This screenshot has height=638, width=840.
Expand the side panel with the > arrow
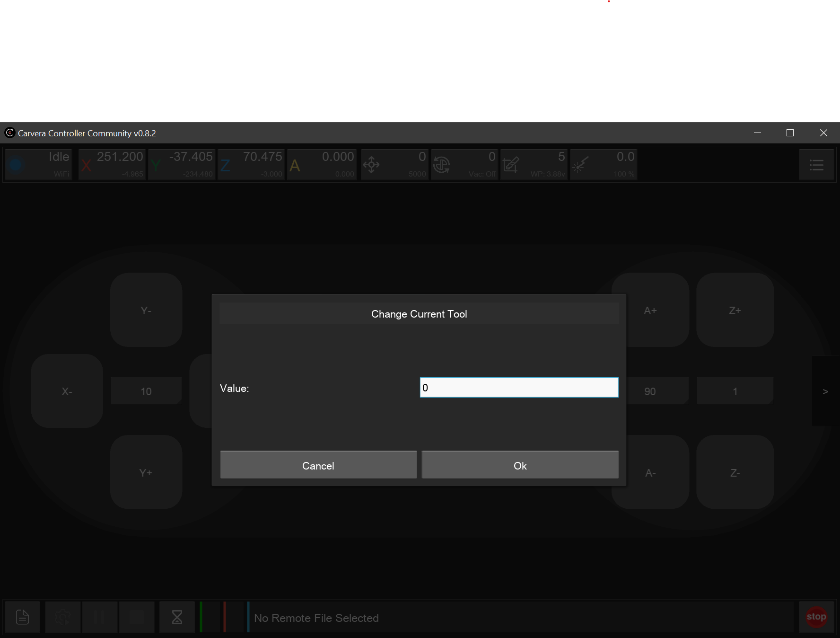(x=825, y=391)
